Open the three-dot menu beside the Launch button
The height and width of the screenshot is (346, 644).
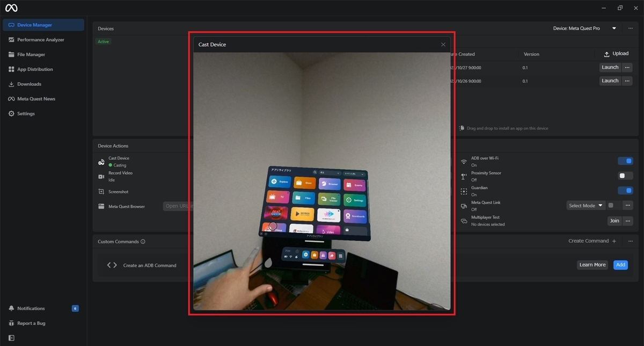[x=627, y=67]
